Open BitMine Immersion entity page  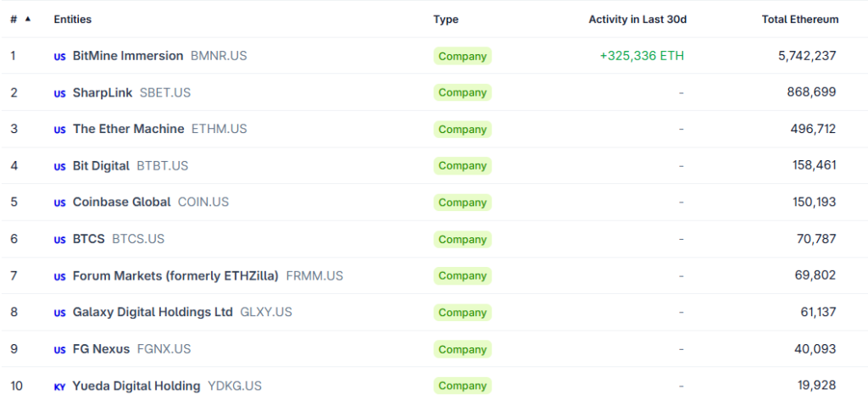128,56
